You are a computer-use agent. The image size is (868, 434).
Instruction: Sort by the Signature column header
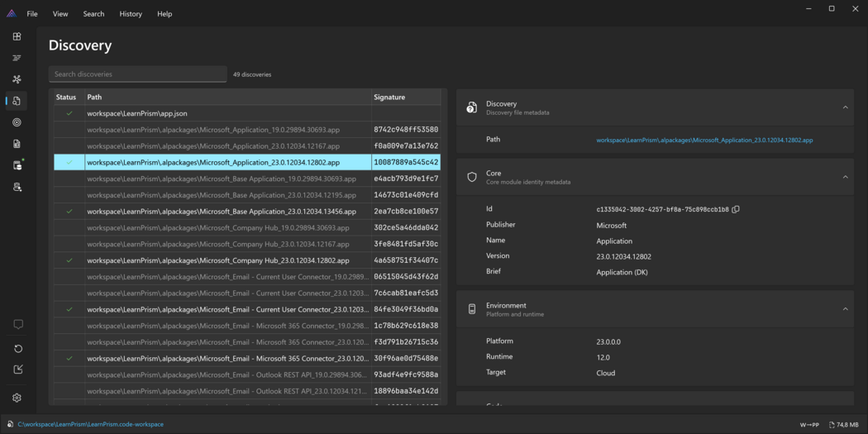point(406,97)
